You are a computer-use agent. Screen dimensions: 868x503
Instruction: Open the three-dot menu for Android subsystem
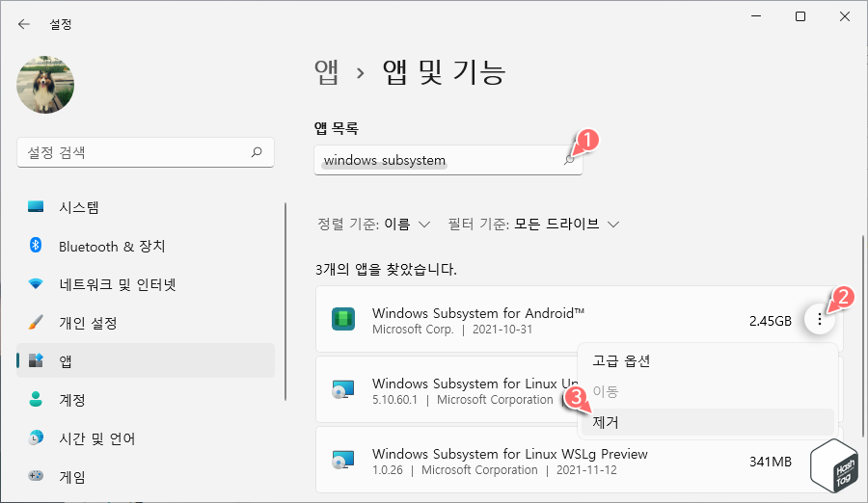click(820, 319)
